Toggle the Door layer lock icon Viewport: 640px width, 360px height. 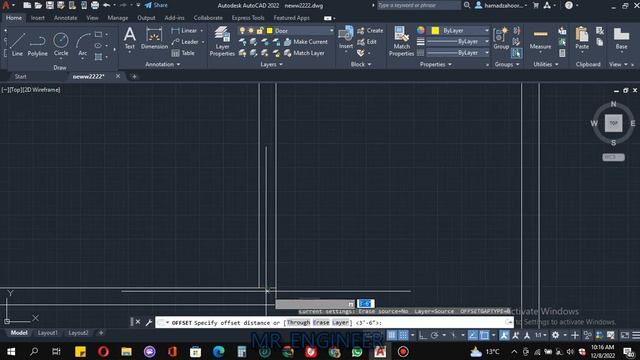(260, 31)
